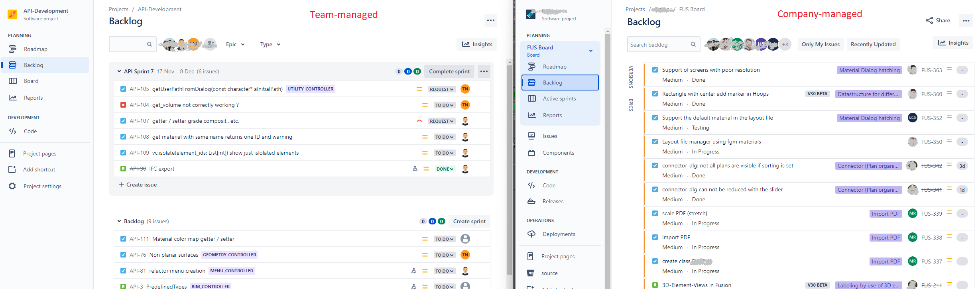Complete the API Sprint 7 sprint
The width and height of the screenshot is (980, 289).
tap(449, 71)
